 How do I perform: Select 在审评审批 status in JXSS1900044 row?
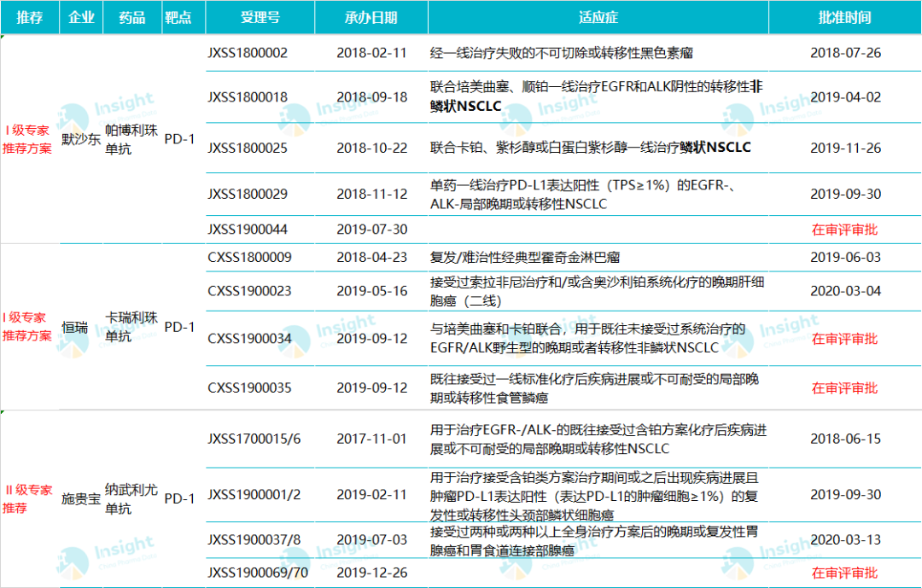844,230
